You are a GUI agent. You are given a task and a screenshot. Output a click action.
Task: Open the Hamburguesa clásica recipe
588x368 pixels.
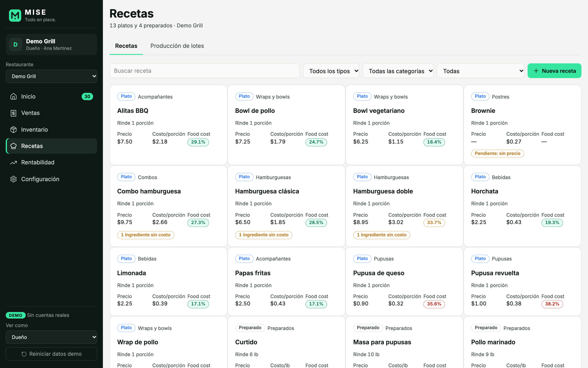(x=286, y=206)
